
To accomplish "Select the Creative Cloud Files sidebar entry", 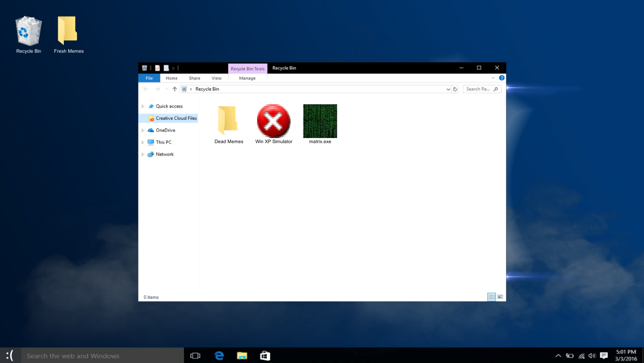I will click(176, 118).
